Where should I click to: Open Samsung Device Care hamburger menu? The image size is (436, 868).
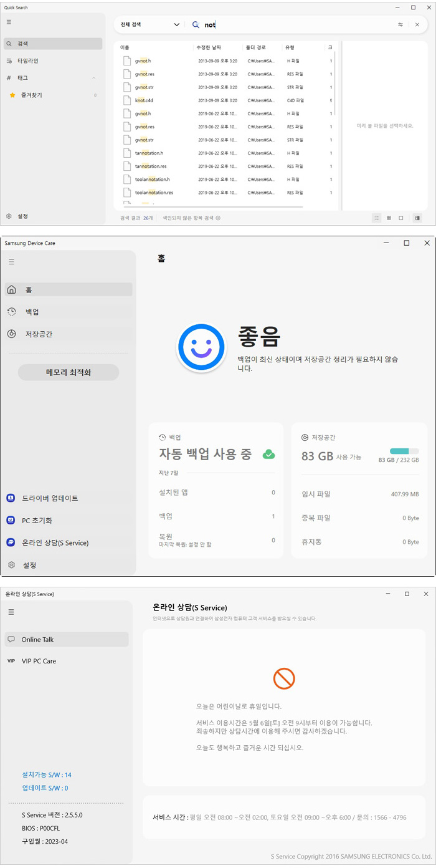coord(11,262)
